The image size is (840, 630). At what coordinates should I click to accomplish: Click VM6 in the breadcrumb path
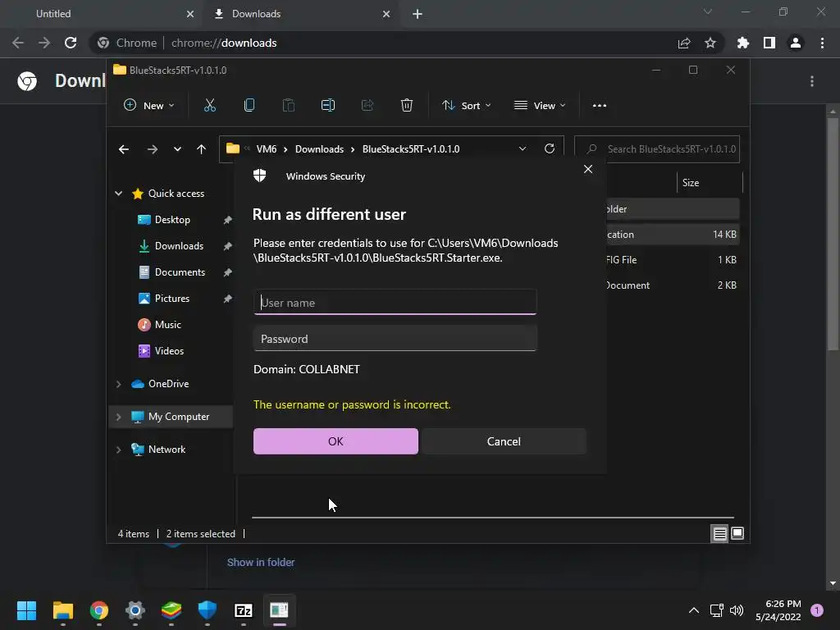click(x=267, y=149)
